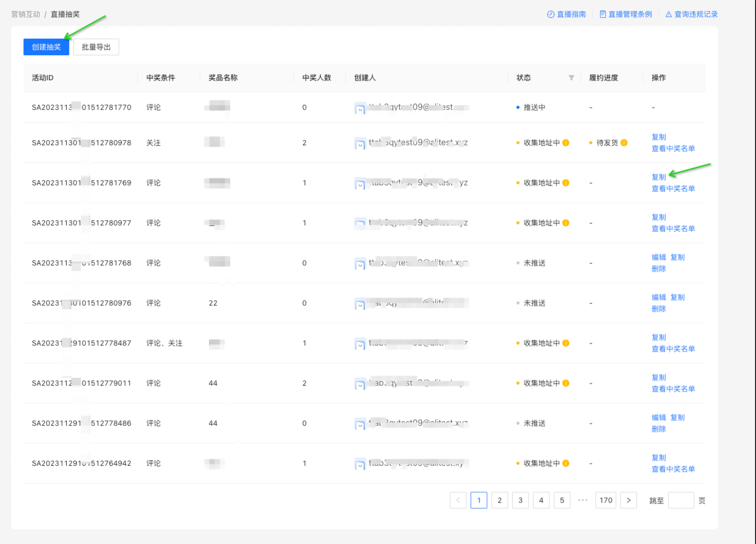Click the 状态 column header
The height and width of the screenshot is (544, 756).
524,78
